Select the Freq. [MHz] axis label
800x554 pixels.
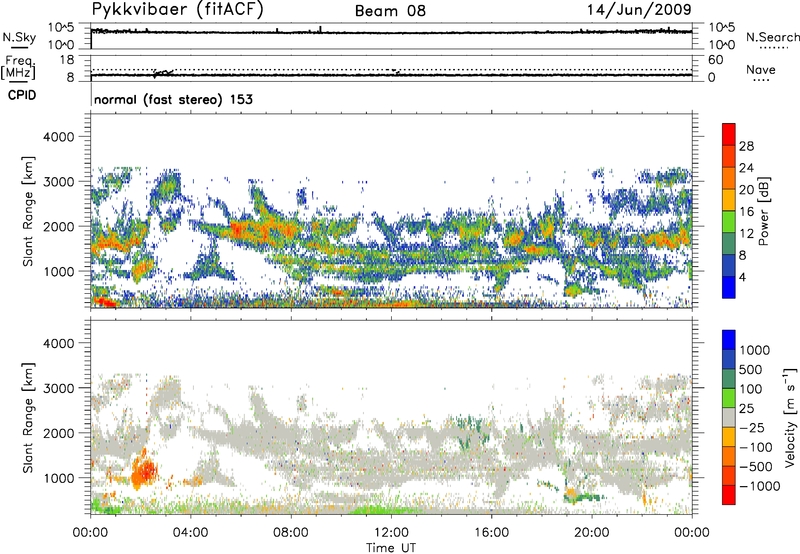pyautogui.click(x=18, y=68)
